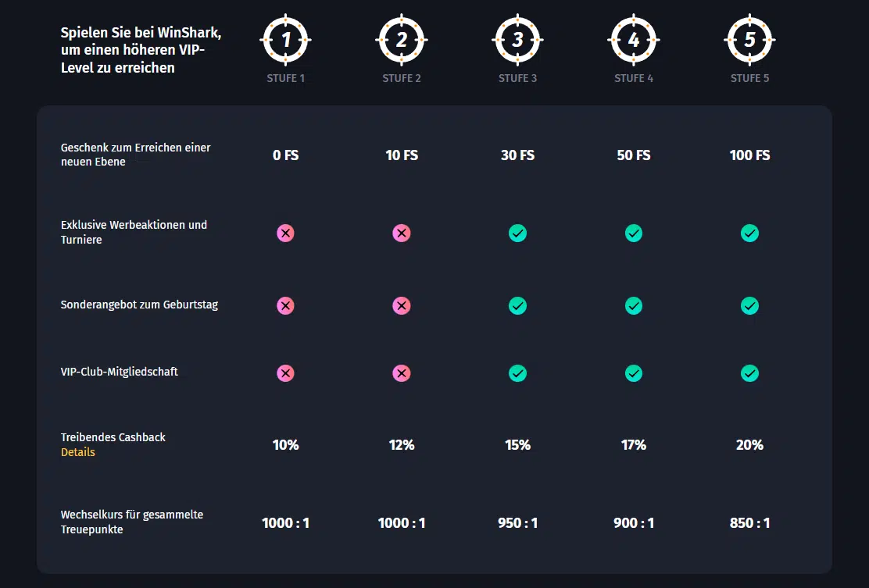Click the 'Spielen Sie bei WinShark' heading
Image resolution: width=869 pixels, height=588 pixels.
pos(141,50)
